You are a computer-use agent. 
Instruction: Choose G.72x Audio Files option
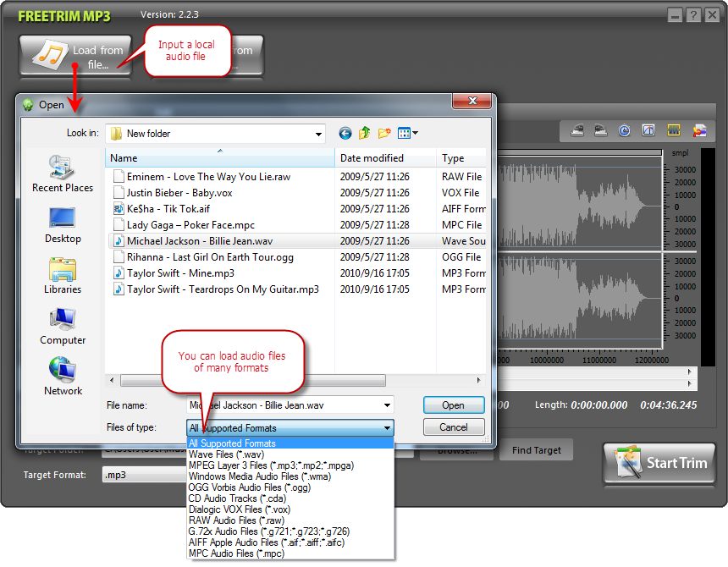click(290, 531)
